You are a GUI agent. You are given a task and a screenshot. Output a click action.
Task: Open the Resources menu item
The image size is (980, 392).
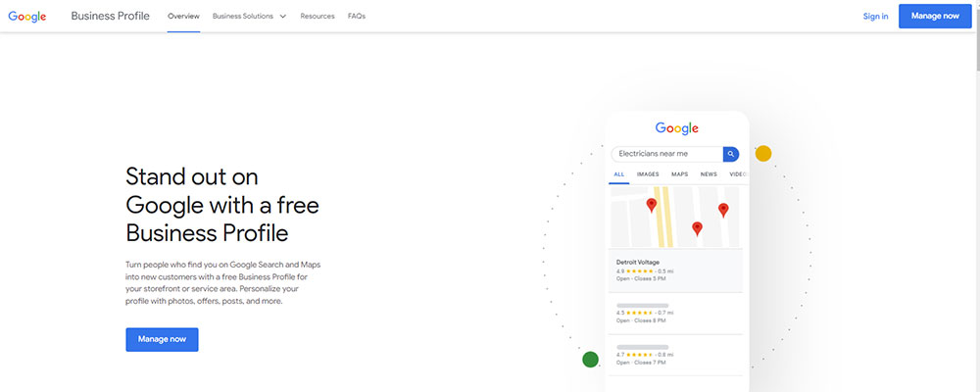pyautogui.click(x=318, y=17)
